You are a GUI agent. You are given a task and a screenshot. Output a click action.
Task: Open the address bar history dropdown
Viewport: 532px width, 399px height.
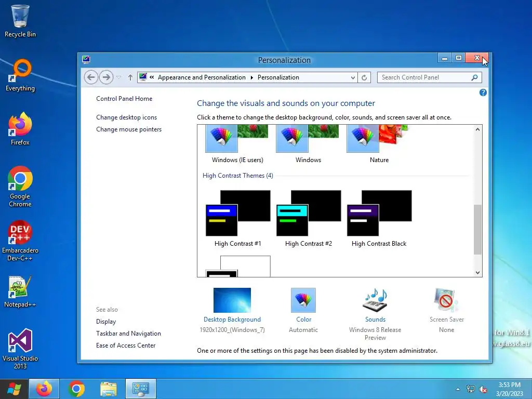coord(353,77)
